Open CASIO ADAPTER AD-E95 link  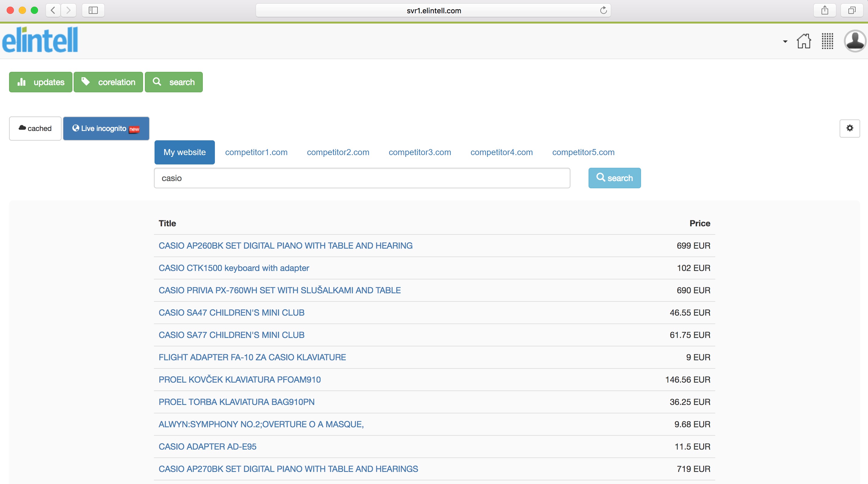207,446
